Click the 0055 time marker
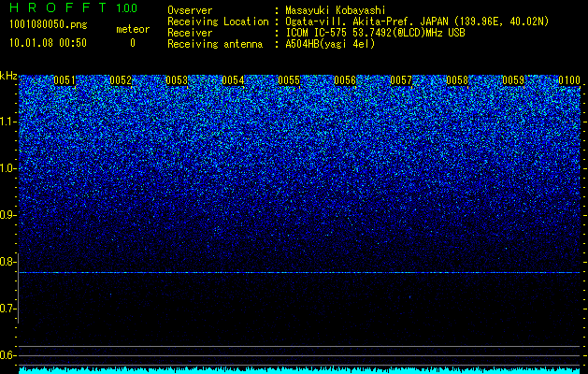Screen dimensions: 588x374 tap(289, 80)
